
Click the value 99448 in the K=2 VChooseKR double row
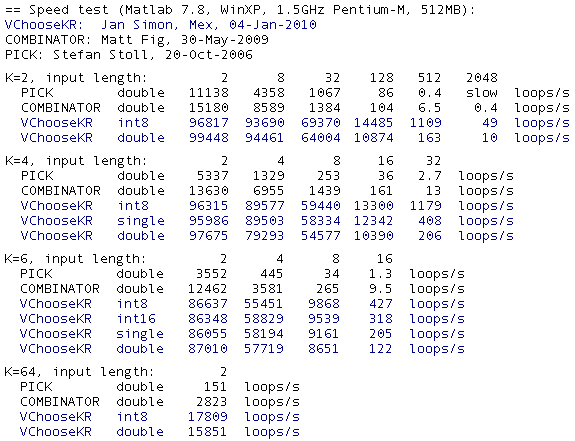(209, 138)
